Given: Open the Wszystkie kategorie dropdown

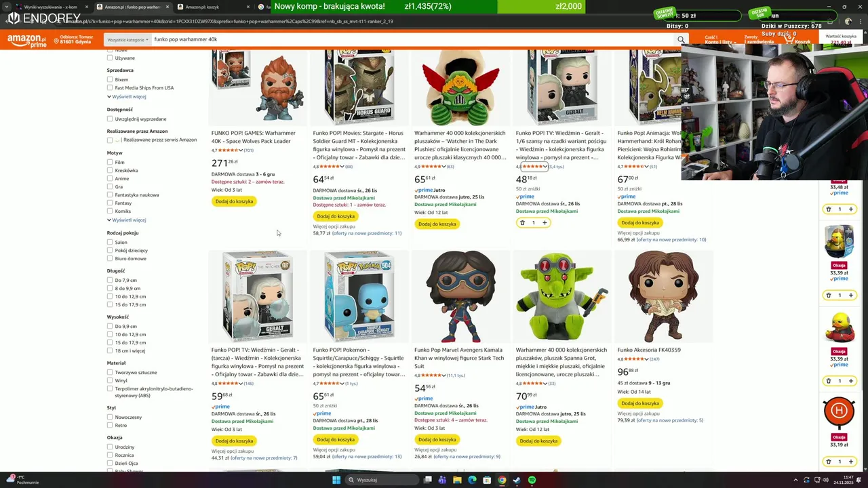Looking at the screenshot, I should pos(127,40).
